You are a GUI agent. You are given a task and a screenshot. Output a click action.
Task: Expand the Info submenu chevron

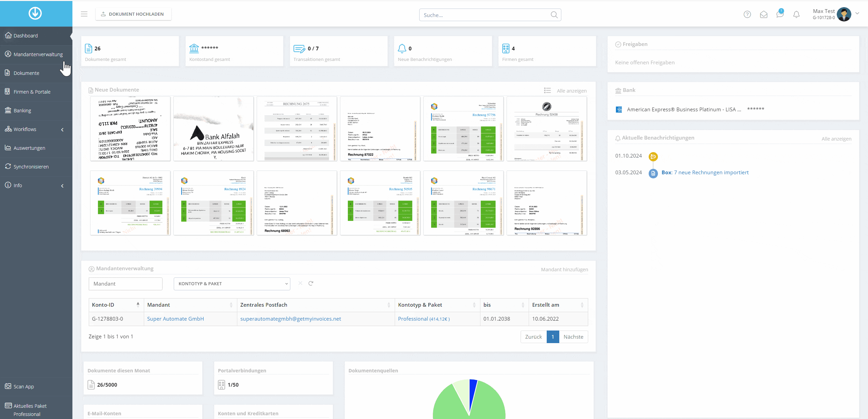pos(62,186)
